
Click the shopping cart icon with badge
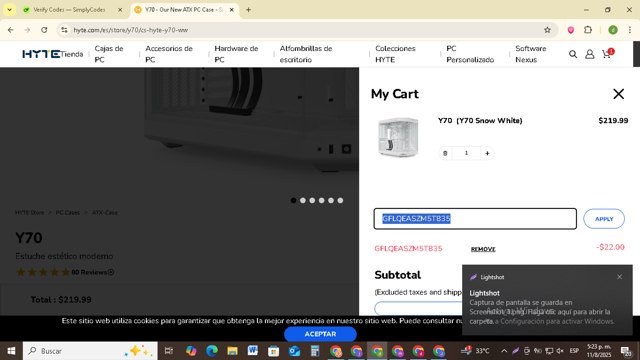point(607,53)
